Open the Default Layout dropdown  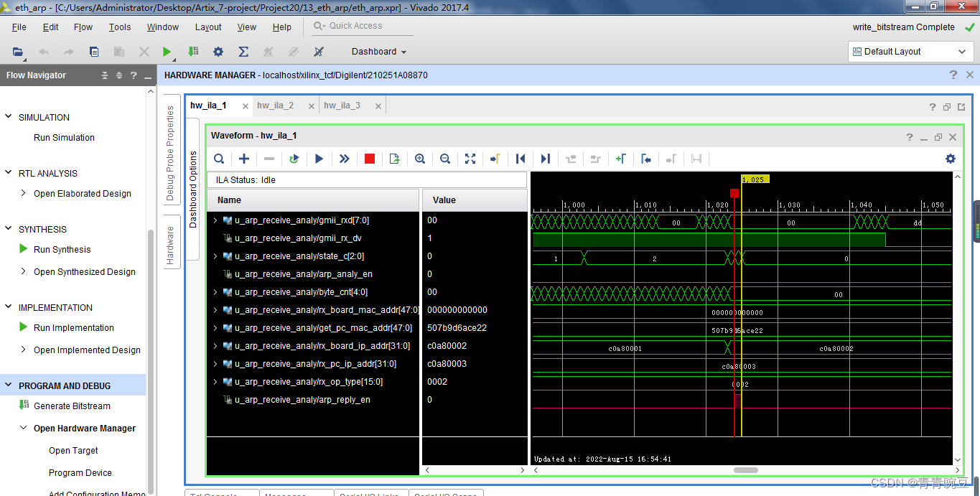[x=910, y=51]
